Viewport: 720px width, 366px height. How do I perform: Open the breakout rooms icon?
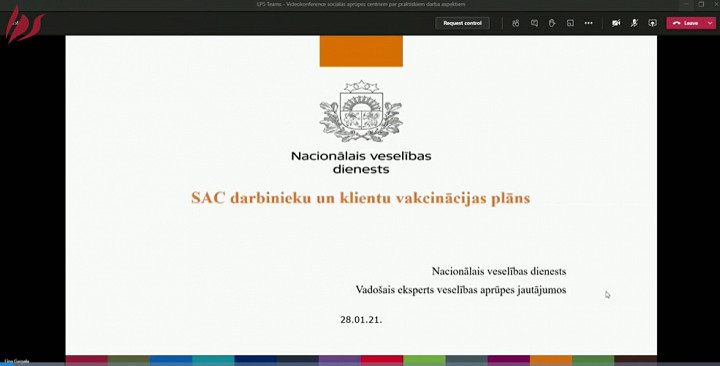(570, 23)
